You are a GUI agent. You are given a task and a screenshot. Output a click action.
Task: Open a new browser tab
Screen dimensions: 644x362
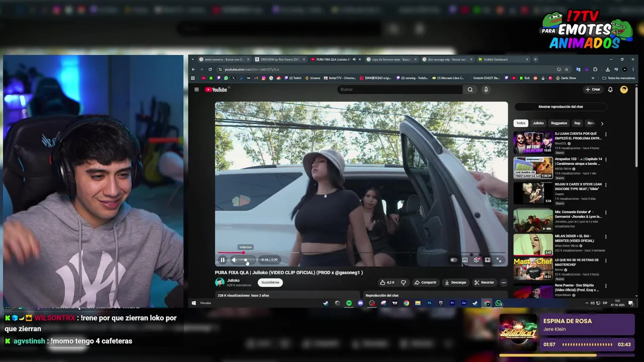click(535, 59)
